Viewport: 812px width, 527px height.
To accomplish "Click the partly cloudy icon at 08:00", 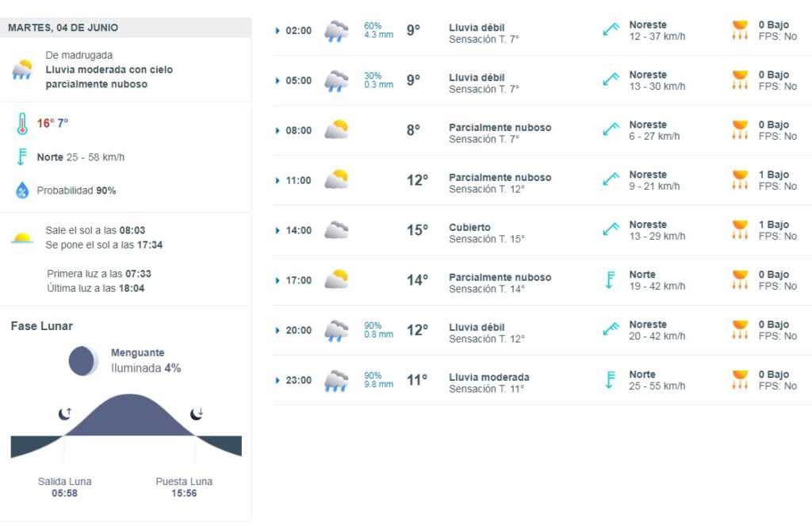I will pyautogui.click(x=336, y=130).
